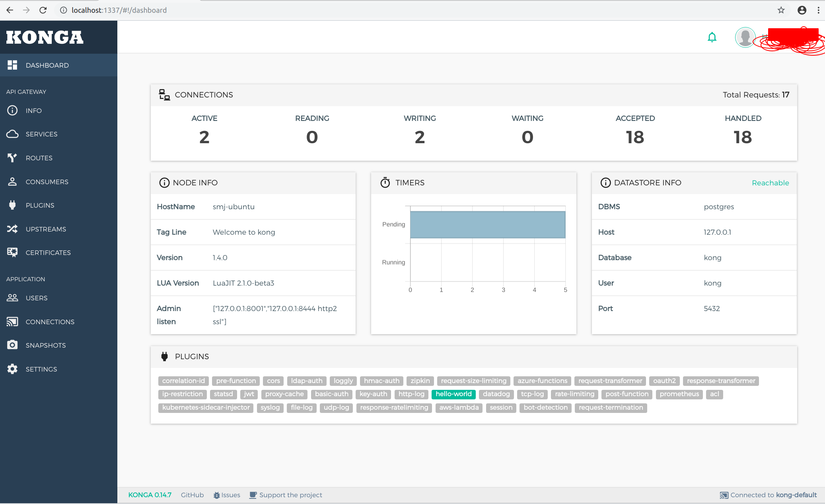Follow the GitHub footer link

tap(192, 495)
